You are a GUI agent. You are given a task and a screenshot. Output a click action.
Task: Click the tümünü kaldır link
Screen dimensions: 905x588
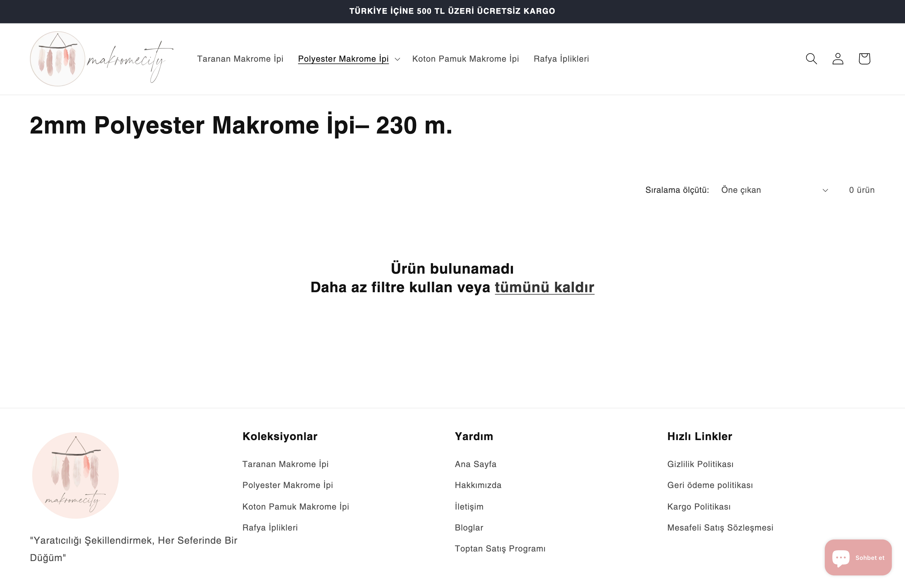[544, 287]
